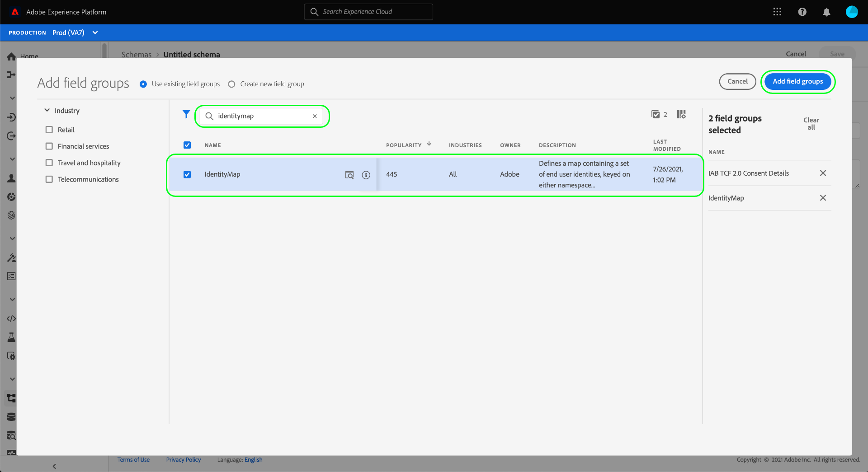Open Destinations from the left sidebar
Screen dimensions: 868x472
(11, 136)
